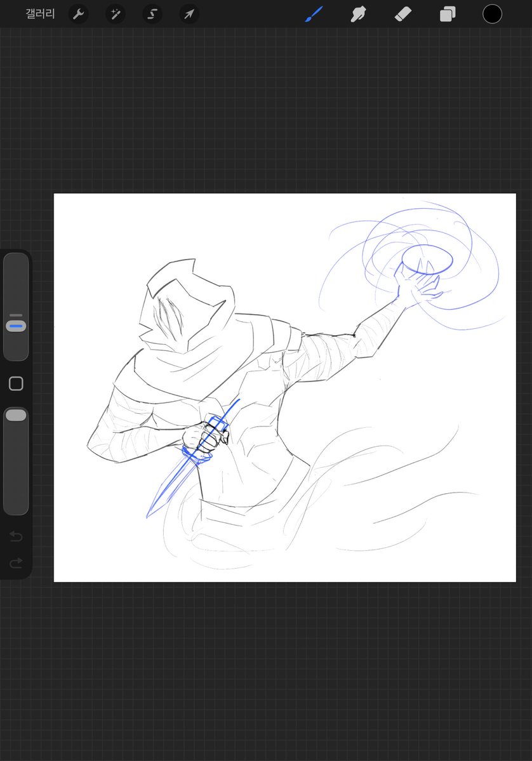The image size is (532, 761).
Task: Click the brush opacity slider handle
Action: (x=16, y=414)
